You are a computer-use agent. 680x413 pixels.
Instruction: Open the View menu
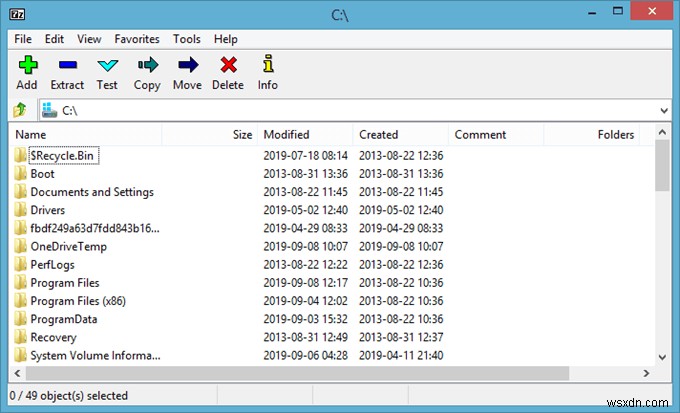(89, 39)
